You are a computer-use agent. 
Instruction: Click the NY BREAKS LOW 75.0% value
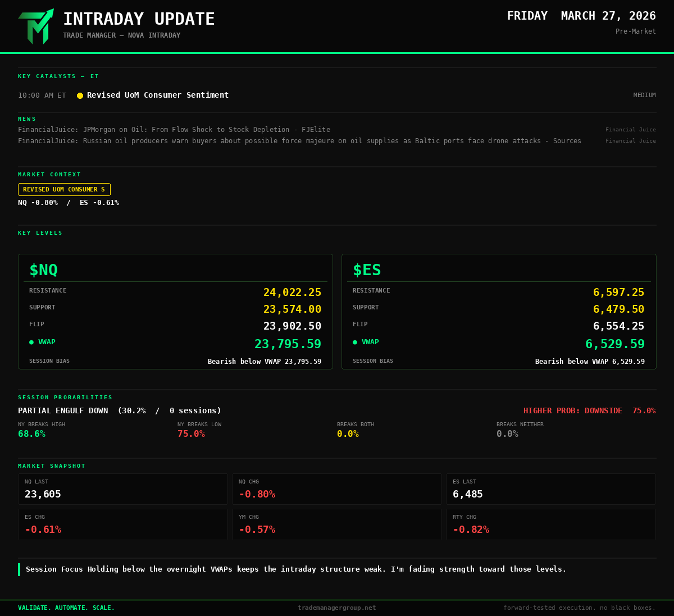coord(191,434)
